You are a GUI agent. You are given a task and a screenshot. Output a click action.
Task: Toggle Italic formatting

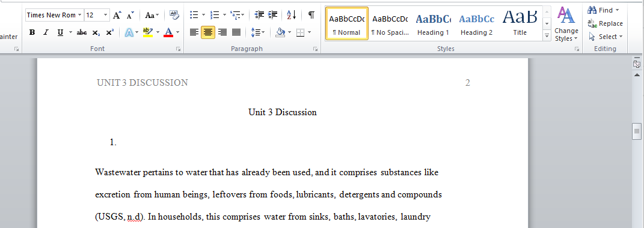point(46,32)
